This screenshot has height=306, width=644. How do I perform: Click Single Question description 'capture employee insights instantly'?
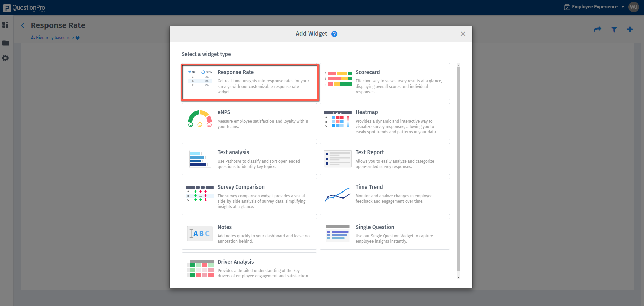[x=394, y=239]
